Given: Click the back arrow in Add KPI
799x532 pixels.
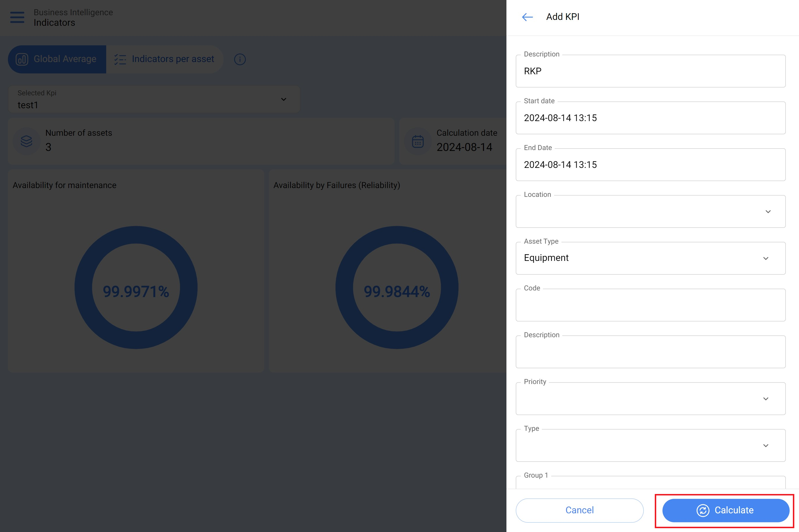Looking at the screenshot, I should (527, 17).
